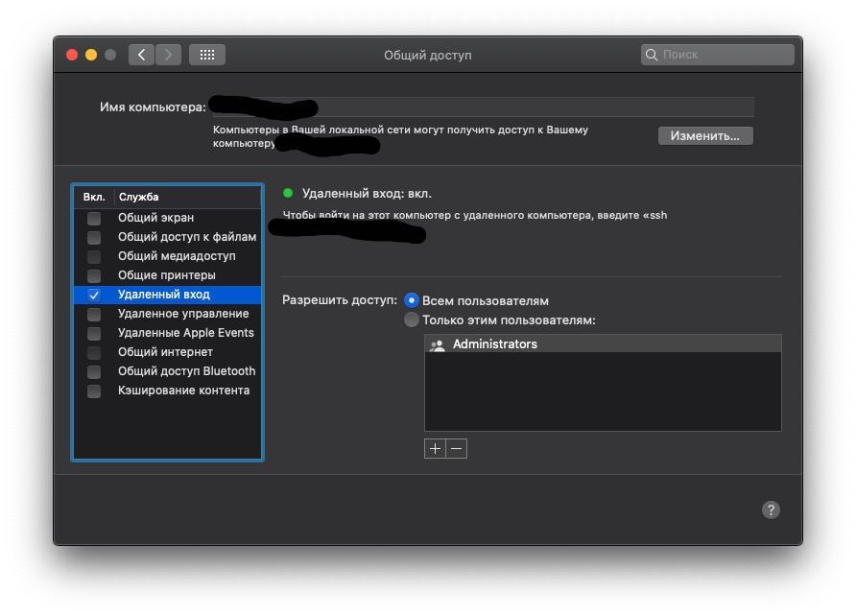Select the Общий экран service row
Image resolution: width=856 pixels, height=616 pixels.
point(167,218)
